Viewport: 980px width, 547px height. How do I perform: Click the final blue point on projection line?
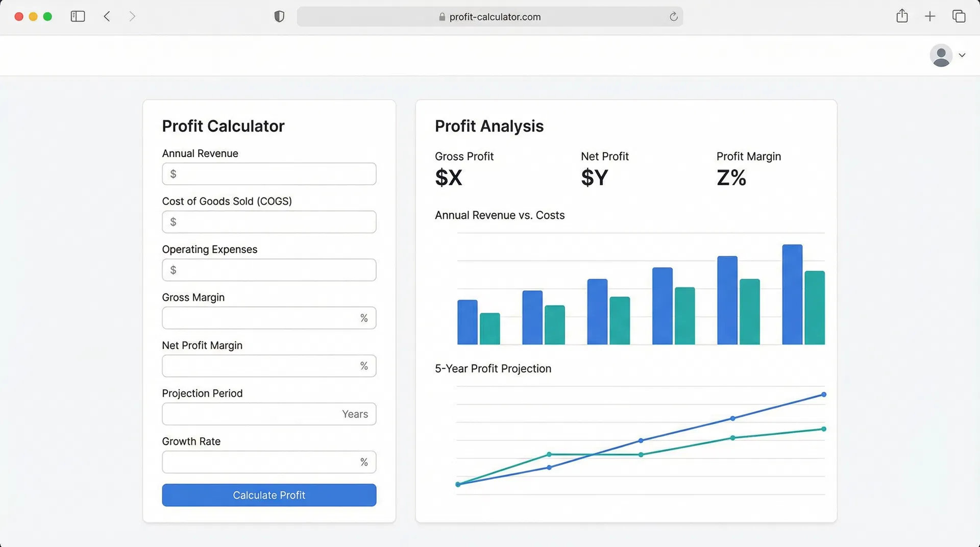click(x=824, y=394)
